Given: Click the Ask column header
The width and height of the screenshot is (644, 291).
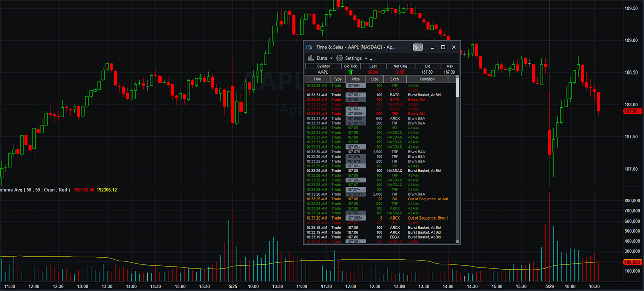Looking at the screenshot, I should tap(450, 66).
